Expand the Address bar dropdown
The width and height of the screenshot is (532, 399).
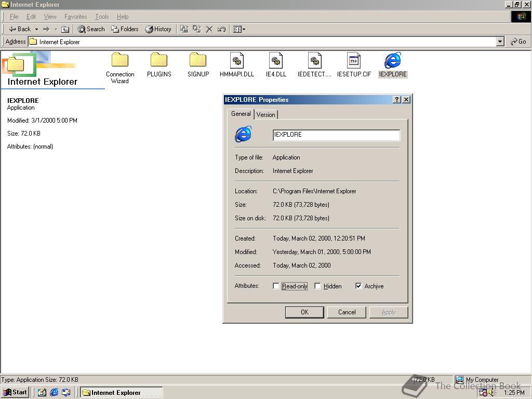pyautogui.click(x=500, y=42)
